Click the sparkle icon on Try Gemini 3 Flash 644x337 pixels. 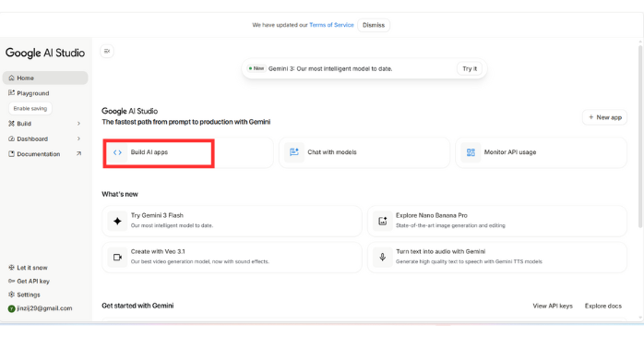point(117,221)
